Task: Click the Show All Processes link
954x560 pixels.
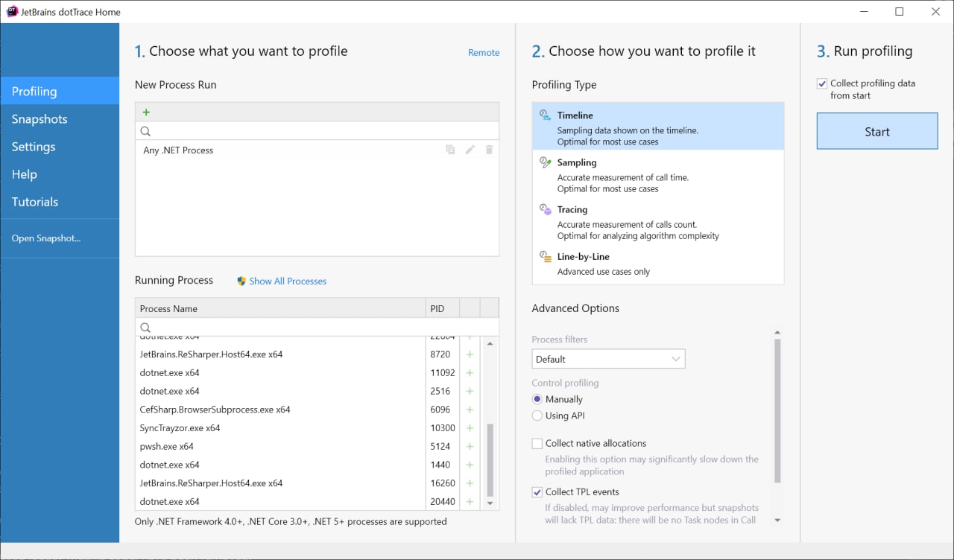Action: pos(288,281)
